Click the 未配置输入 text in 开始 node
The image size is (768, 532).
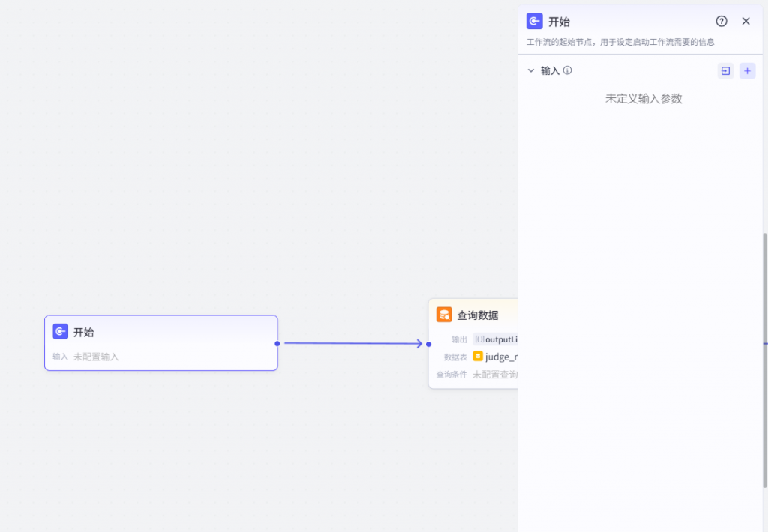(x=96, y=357)
